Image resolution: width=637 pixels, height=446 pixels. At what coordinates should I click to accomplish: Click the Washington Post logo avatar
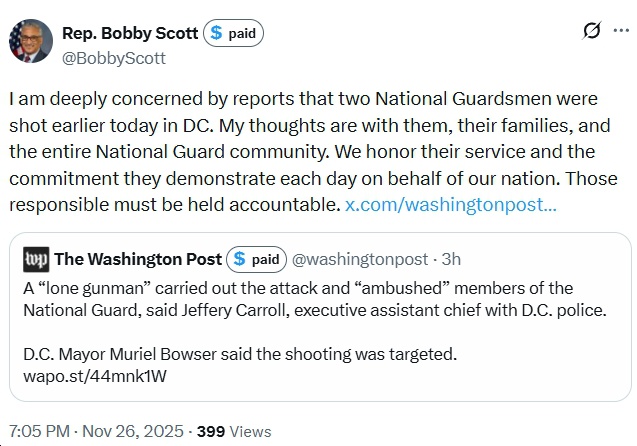pyautogui.click(x=35, y=259)
